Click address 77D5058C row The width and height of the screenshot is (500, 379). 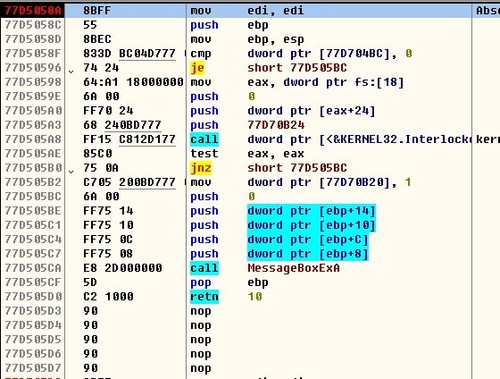tap(33, 25)
